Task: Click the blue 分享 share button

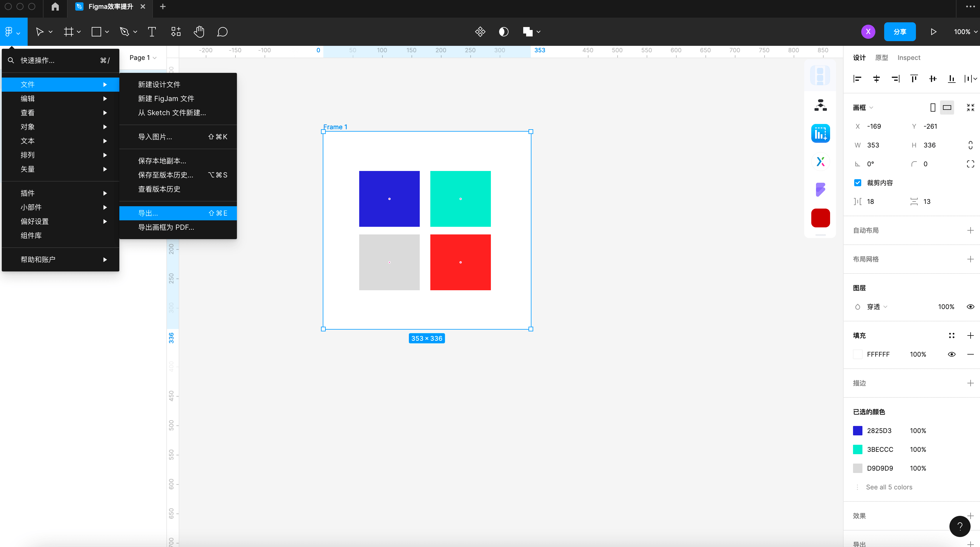Action: pos(899,31)
